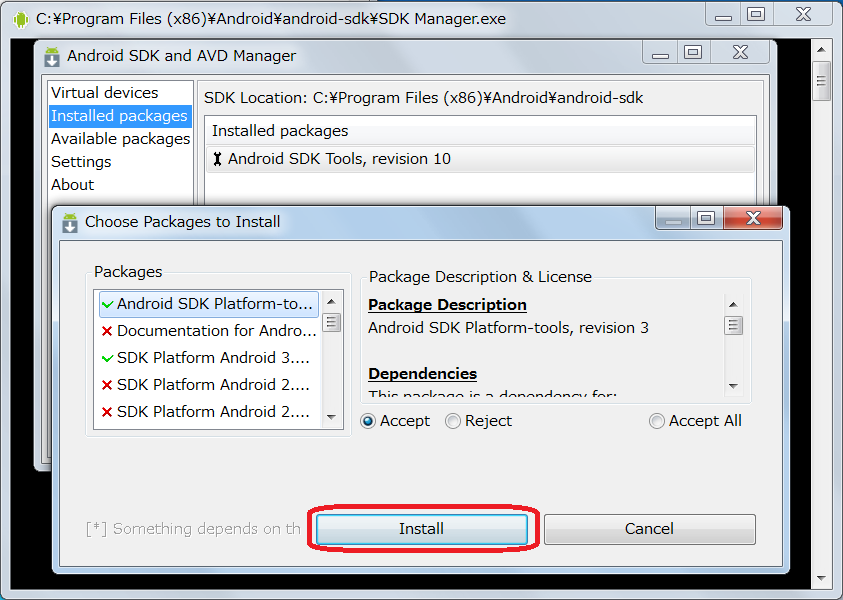Click green check icon beside Android SDK Platform-tools
The image size is (843, 600).
[x=108, y=305]
